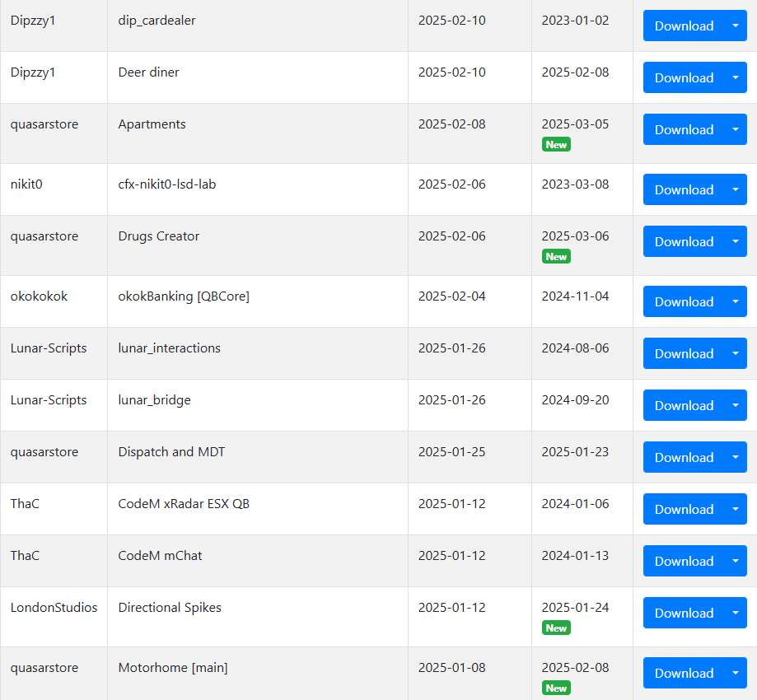Image resolution: width=757 pixels, height=700 pixels.
Task: Download the Apartments asset
Action: click(x=684, y=129)
